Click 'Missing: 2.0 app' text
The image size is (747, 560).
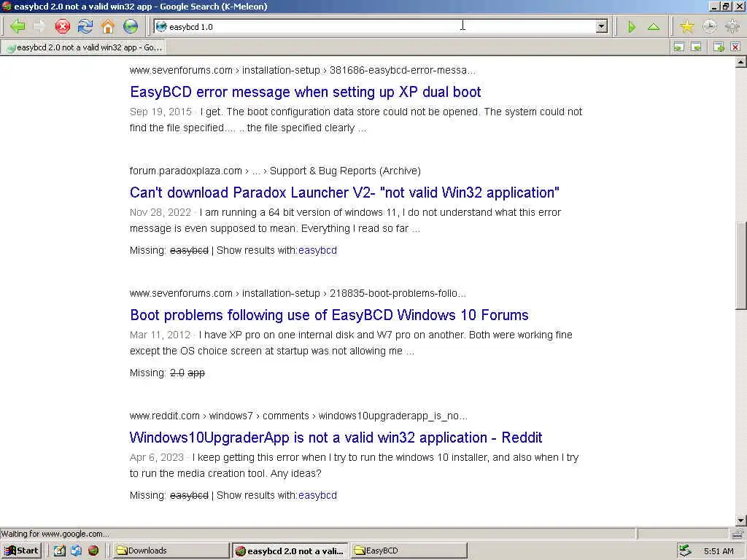pyautogui.click(x=167, y=373)
